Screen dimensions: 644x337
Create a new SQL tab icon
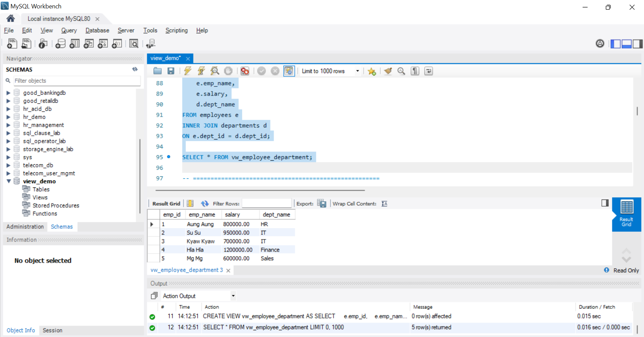click(12, 44)
